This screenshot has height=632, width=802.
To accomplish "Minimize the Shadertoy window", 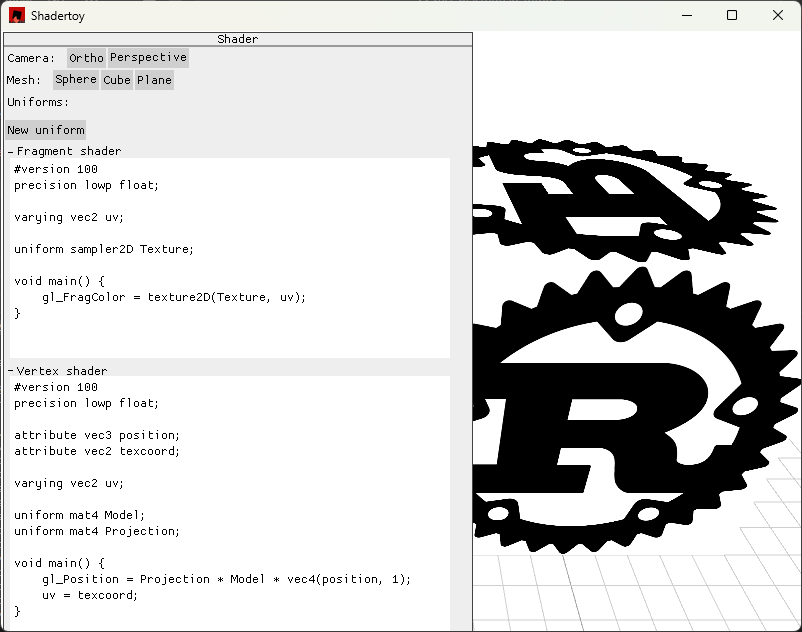I will tap(687, 15).
